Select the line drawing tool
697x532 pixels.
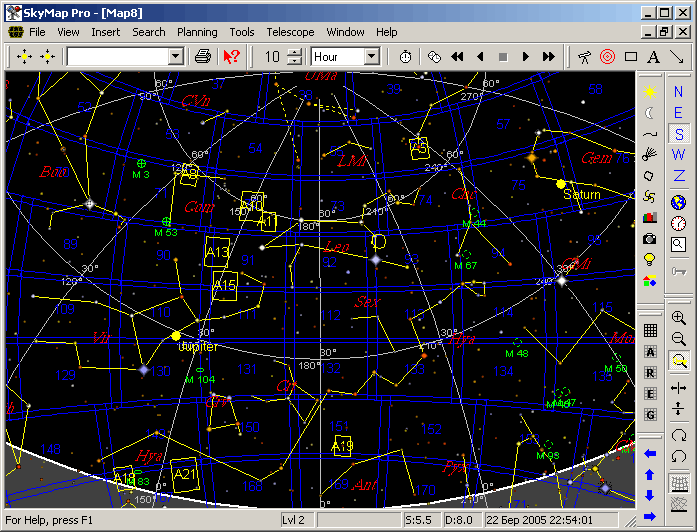pyautogui.click(x=677, y=57)
